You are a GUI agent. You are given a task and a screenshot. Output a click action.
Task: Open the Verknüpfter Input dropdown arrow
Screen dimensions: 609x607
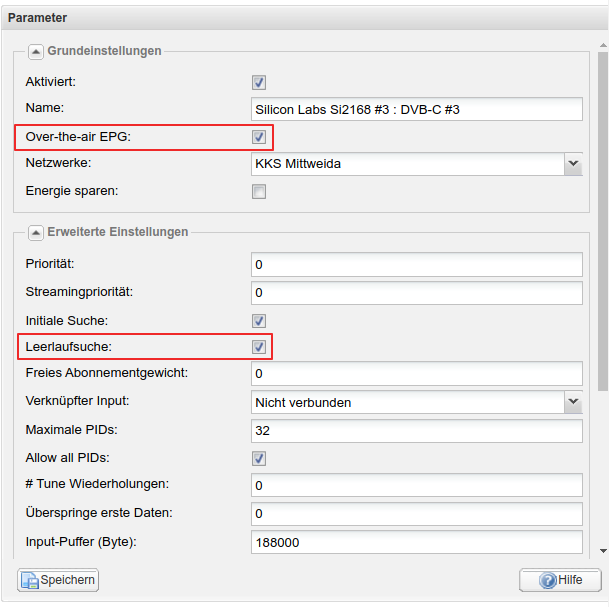pos(573,402)
